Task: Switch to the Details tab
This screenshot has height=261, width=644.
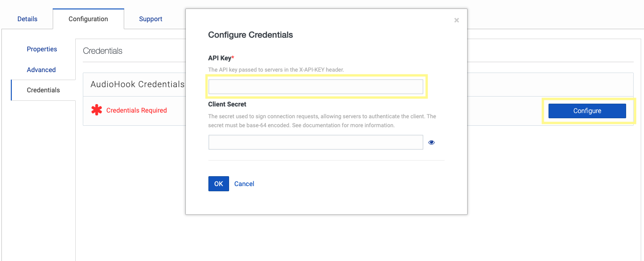Action: click(27, 19)
